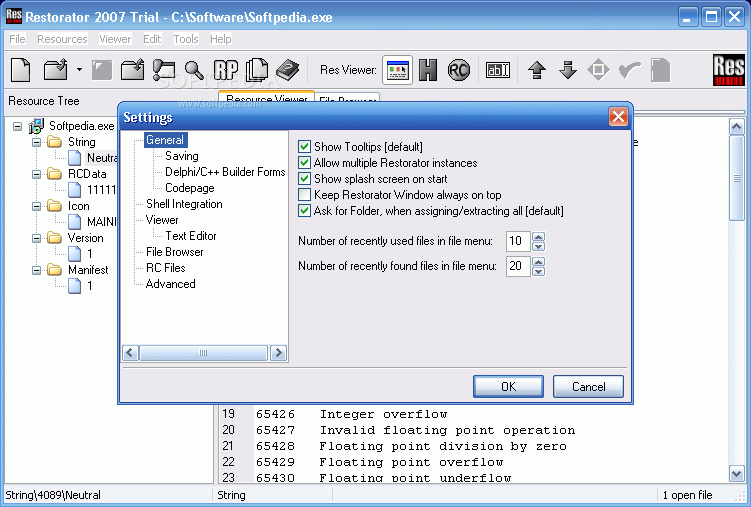This screenshot has width=751, height=507.
Task: Click the Res logo at toolbar right
Action: pyautogui.click(x=728, y=70)
